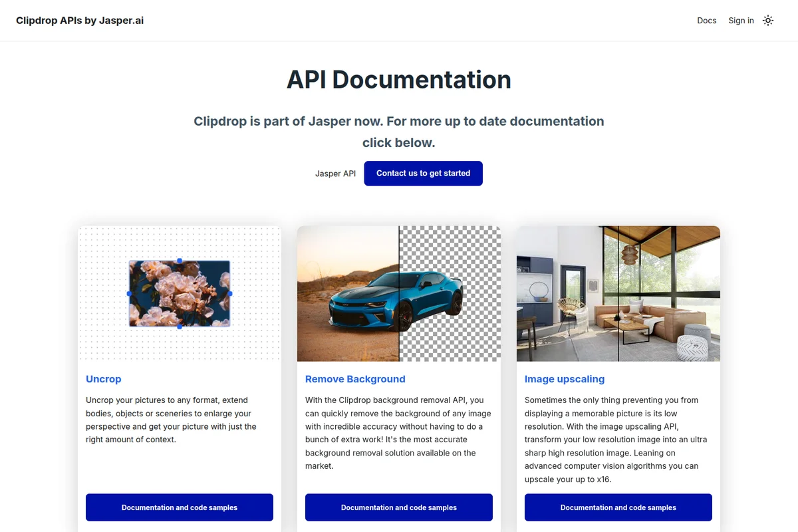Click the blue car background removal preview

click(398, 293)
